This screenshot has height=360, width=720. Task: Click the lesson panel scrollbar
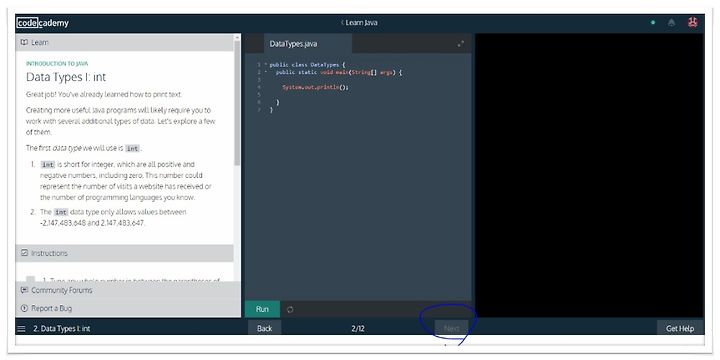(237, 103)
